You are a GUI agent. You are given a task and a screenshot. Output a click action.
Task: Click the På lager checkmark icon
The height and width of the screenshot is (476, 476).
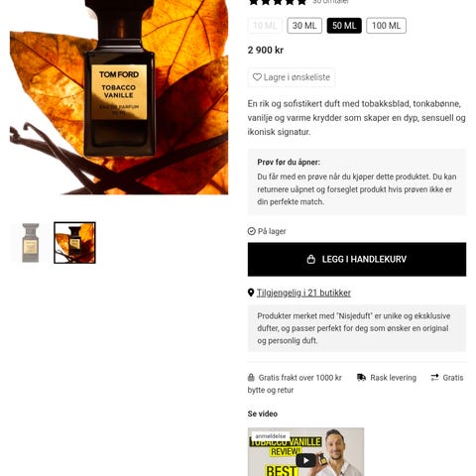click(252, 231)
